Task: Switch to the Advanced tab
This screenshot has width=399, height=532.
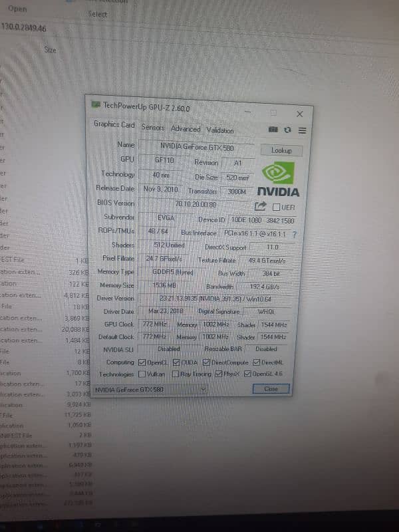Action: 186,129
